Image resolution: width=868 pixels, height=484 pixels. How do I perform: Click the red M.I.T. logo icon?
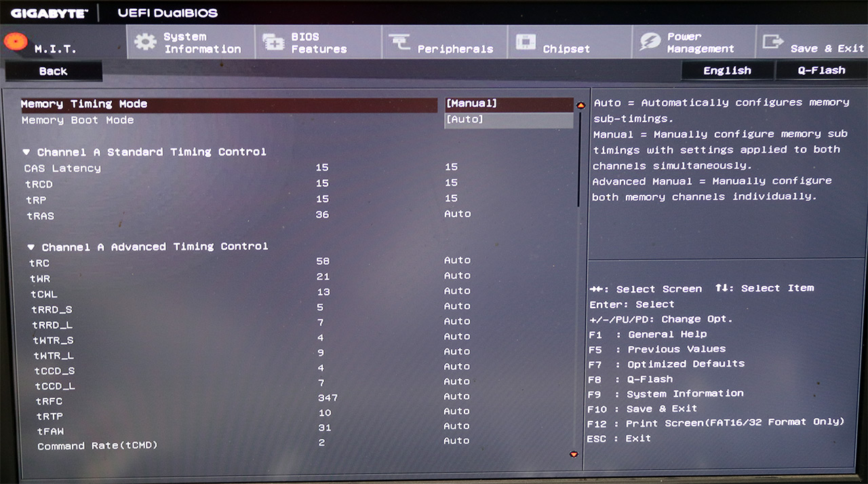click(15, 41)
